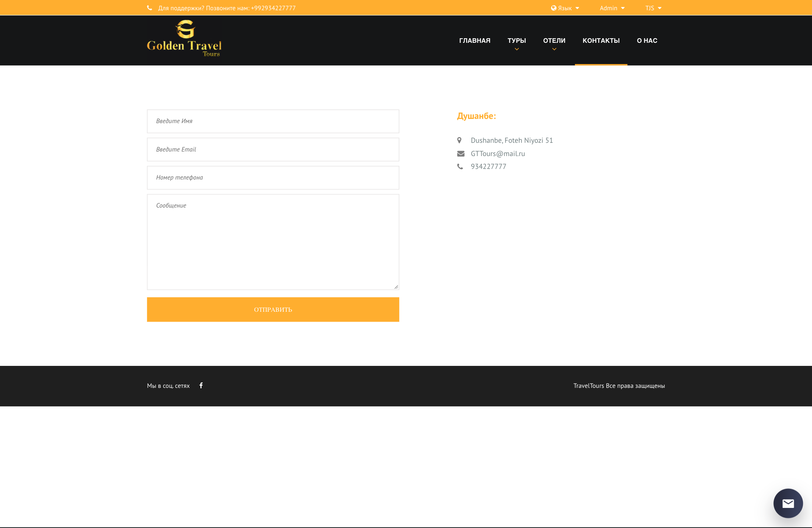Click the GTTours@mail.ru email address
The width and height of the screenshot is (812, 528).
point(498,154)
